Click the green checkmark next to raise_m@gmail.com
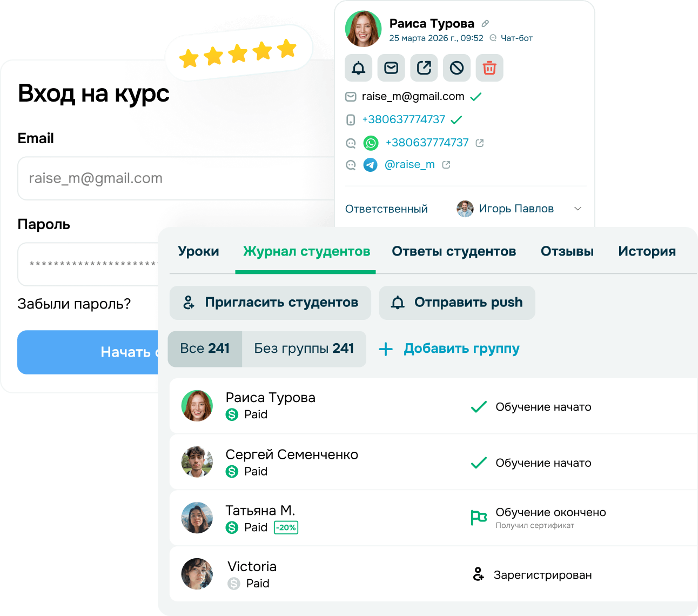This screenshot has width=698, height=616. point(476,97)
